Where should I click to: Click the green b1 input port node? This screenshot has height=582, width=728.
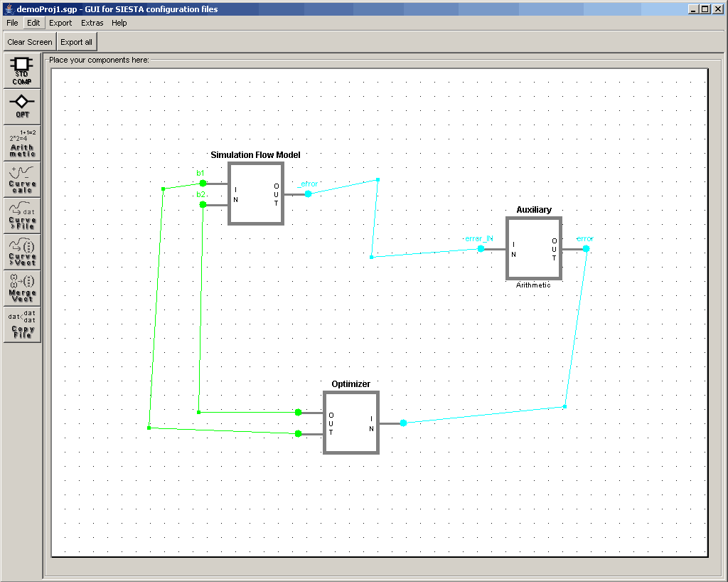(203, 183)
